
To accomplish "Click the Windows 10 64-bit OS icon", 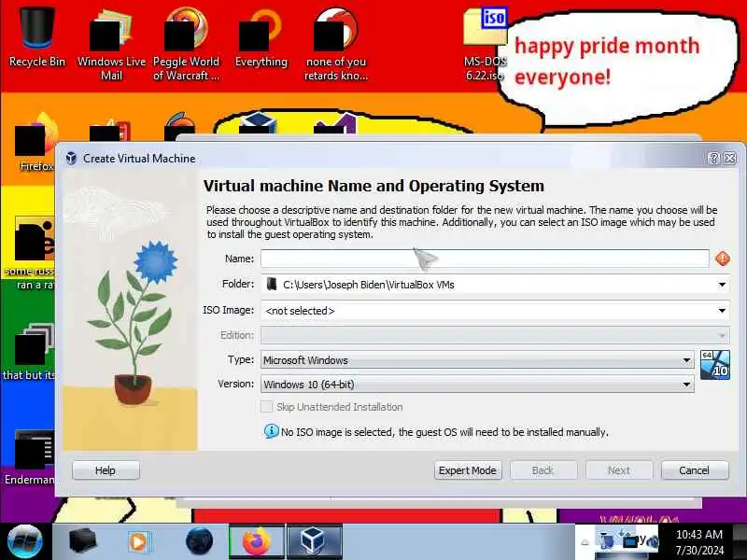I will click(714, 365).
